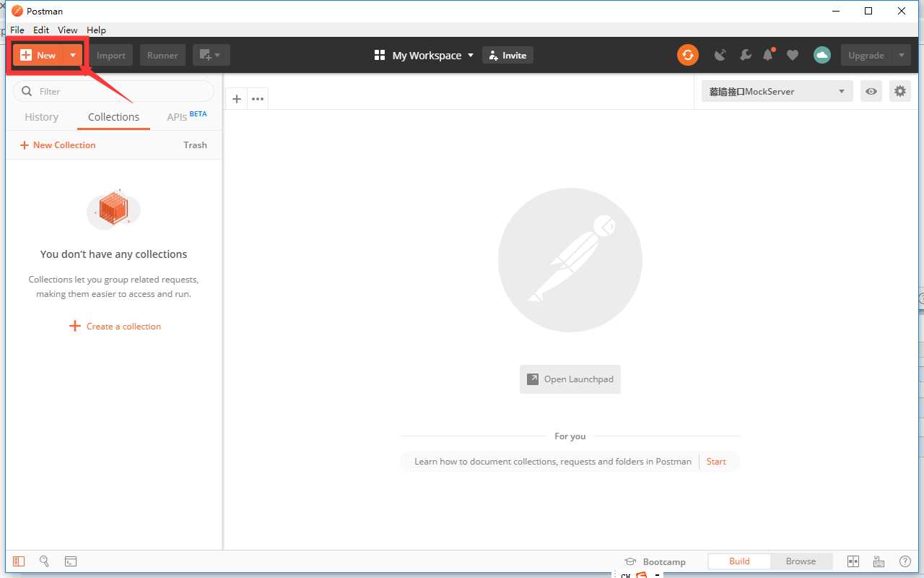Open Manage Environments gear icon
The image size is (924, 578).
pyautogui.click(x=899, y=91)
